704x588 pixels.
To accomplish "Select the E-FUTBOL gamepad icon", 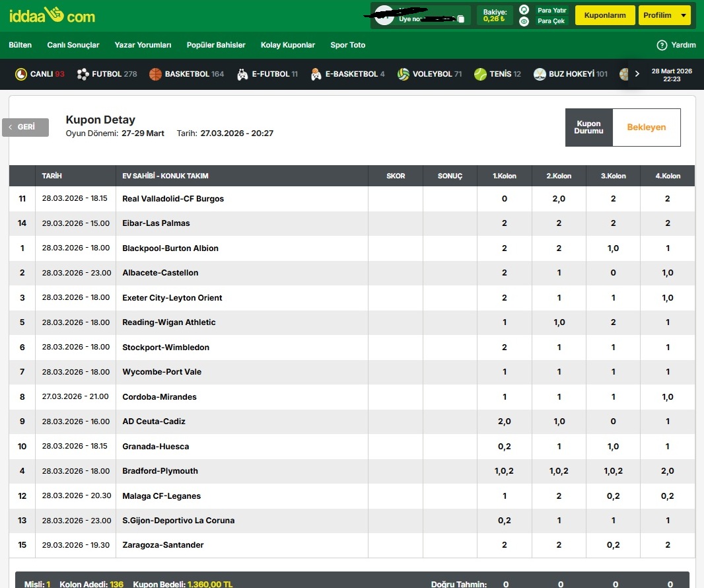I will pos(242,74).
